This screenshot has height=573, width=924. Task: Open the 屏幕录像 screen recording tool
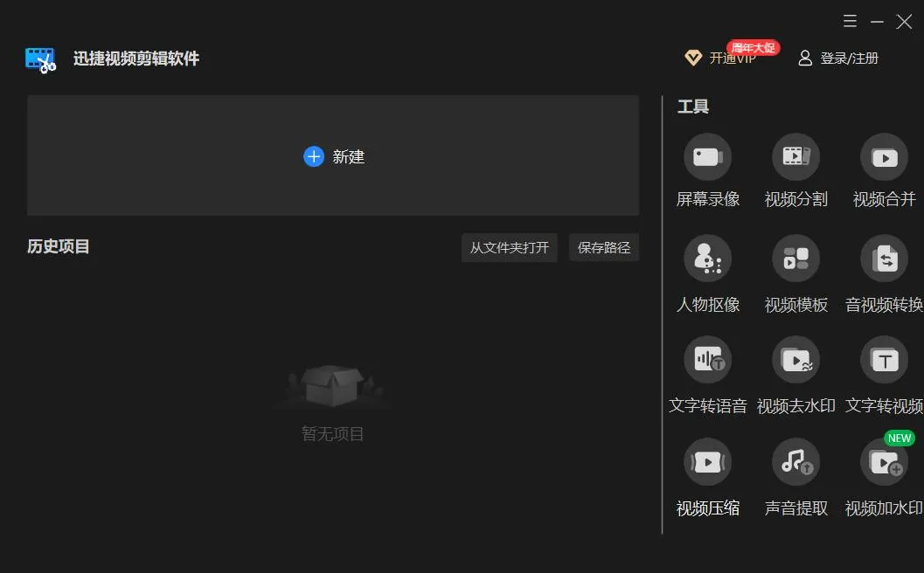tap(707, 156)
